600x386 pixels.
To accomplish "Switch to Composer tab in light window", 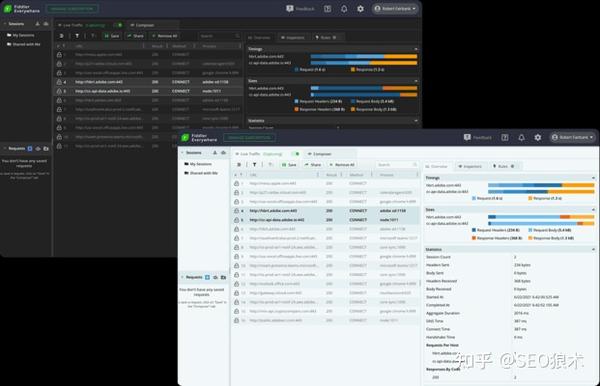I will 320,154.
